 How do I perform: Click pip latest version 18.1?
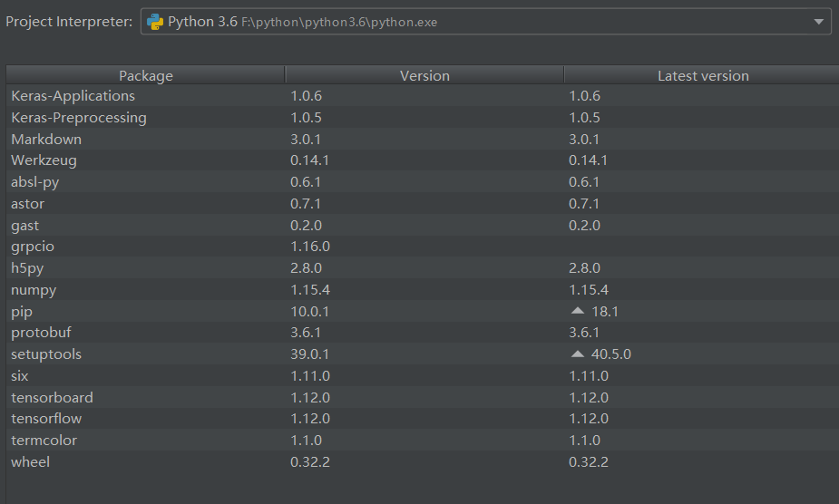605,312
